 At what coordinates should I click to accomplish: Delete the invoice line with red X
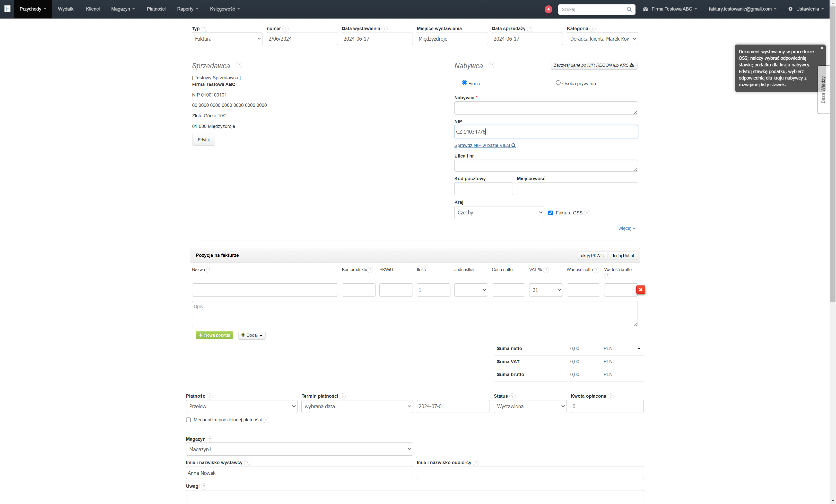pos(641,290)
